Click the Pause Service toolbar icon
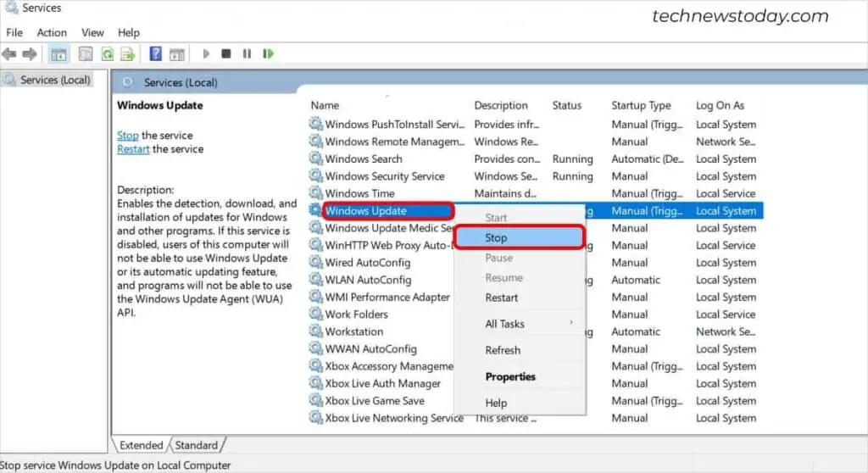868x473 pixels. click(x=247, y=53)
